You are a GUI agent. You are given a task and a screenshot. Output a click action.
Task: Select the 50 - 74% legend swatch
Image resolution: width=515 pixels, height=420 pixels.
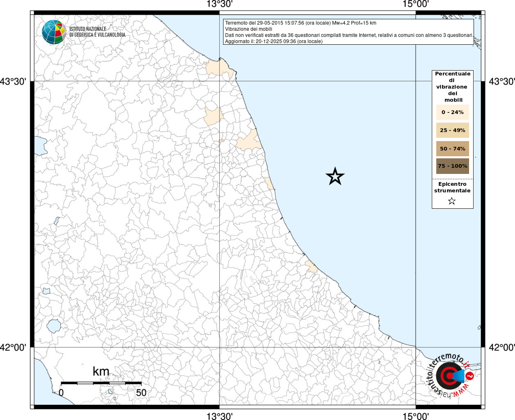click(x=453, y=148)
